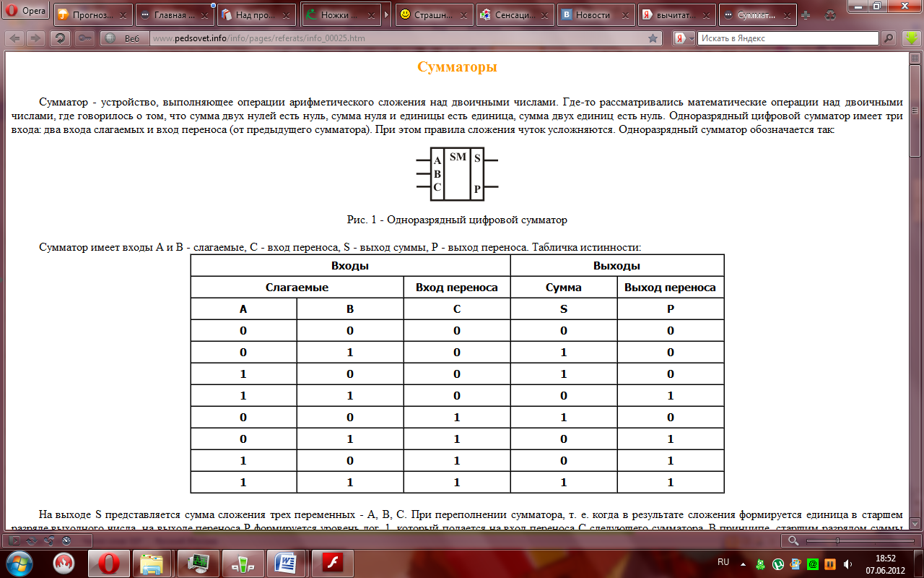Show hidden tray icons arrow

click(x=744, y=563)
